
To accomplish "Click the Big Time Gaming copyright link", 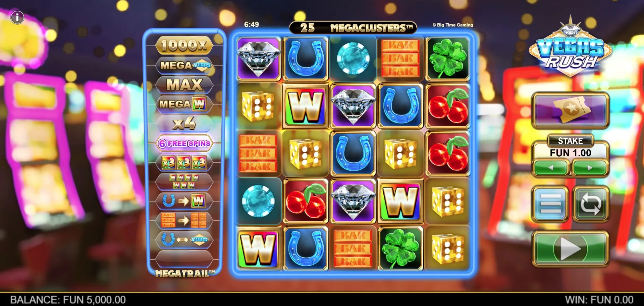I will pyautogui.click(x=453, y=25).
